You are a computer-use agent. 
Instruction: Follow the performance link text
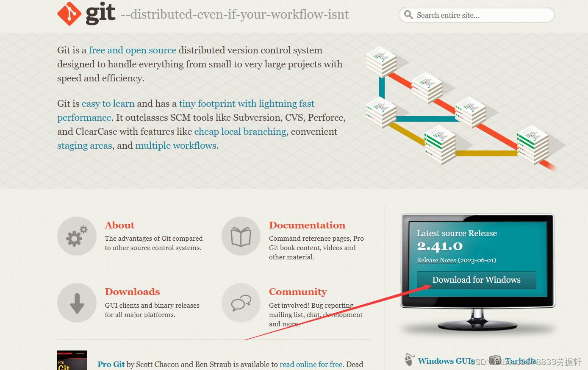tap(84, 118)
